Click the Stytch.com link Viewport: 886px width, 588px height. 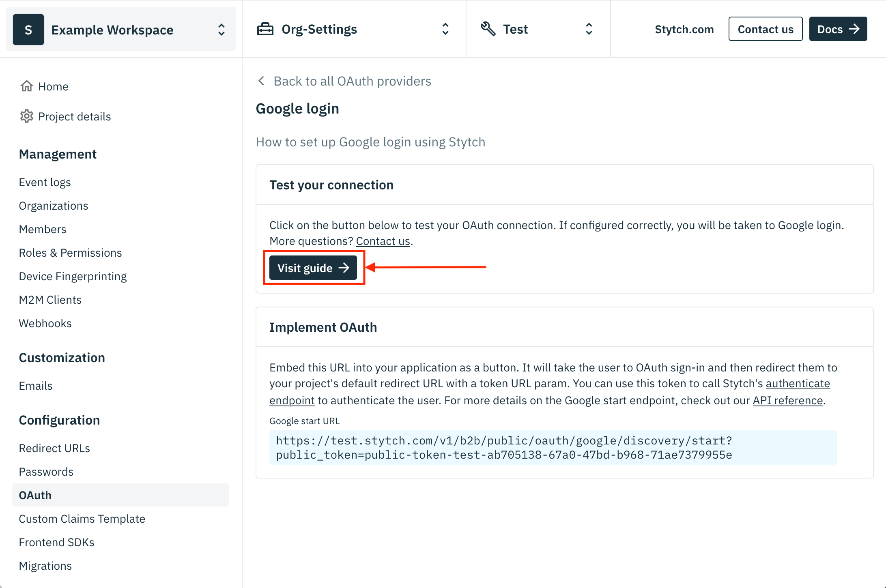tap(684, 29)
